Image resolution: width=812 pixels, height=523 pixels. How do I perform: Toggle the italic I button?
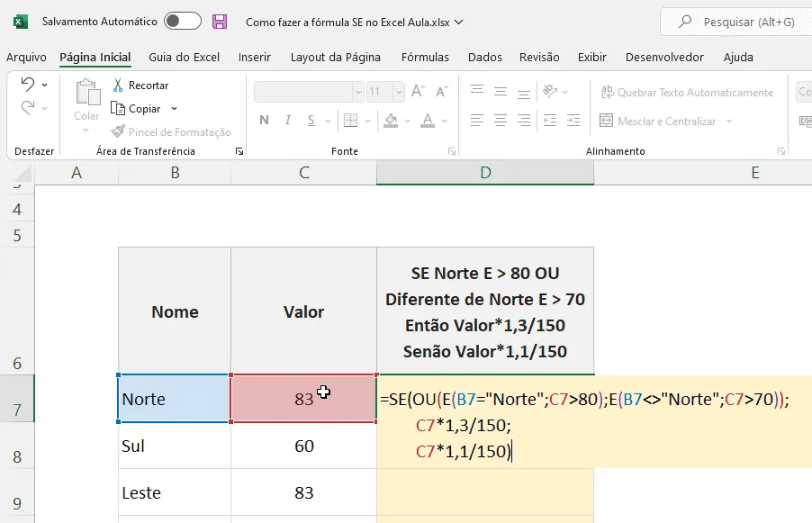click(x=288, y=121)
